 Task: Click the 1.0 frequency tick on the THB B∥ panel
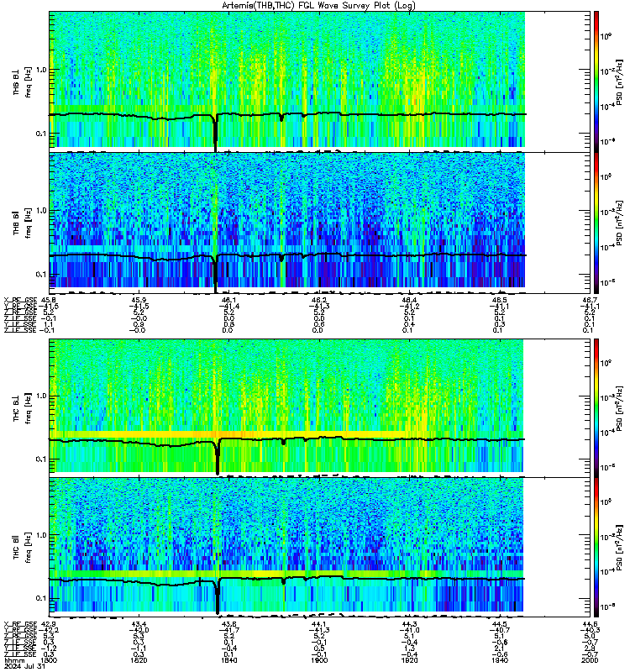tap(40, 211)
